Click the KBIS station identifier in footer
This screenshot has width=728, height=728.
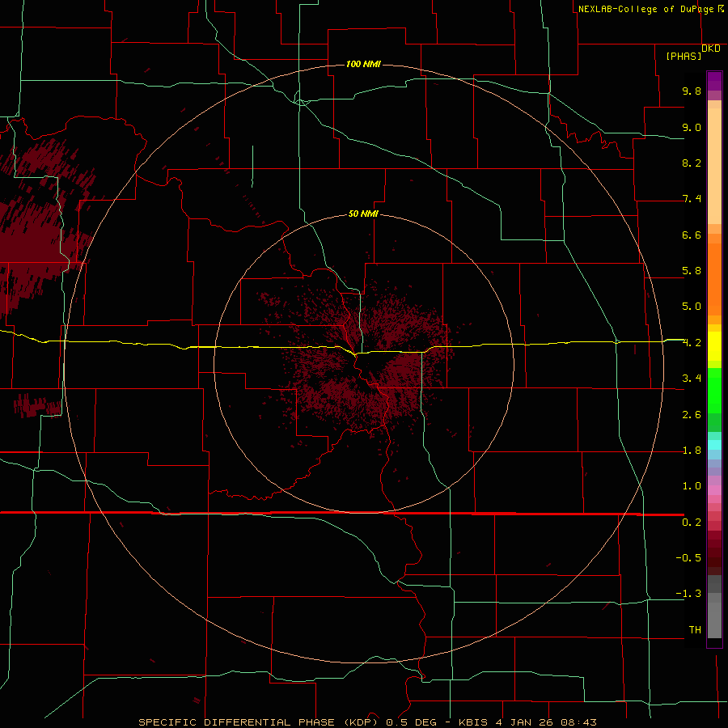tap(473, 722)
